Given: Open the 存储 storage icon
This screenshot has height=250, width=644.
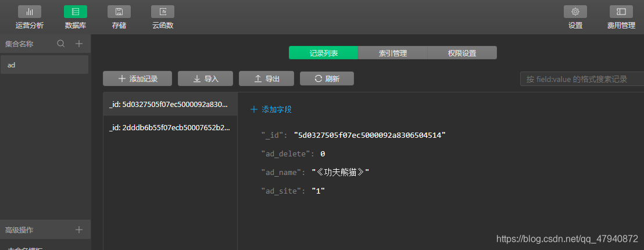Looking at the screenshot, I should [x=119, y=12].
